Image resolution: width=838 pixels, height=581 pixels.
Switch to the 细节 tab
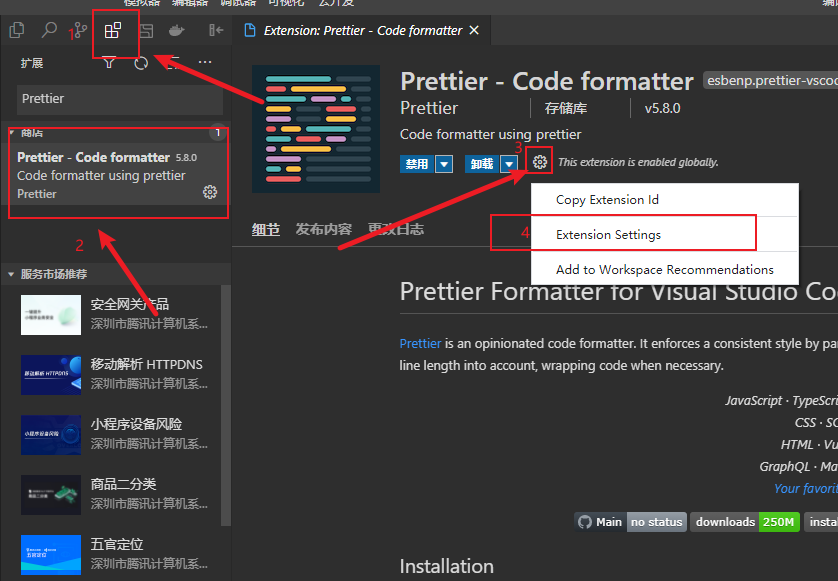tap(266, 229)
